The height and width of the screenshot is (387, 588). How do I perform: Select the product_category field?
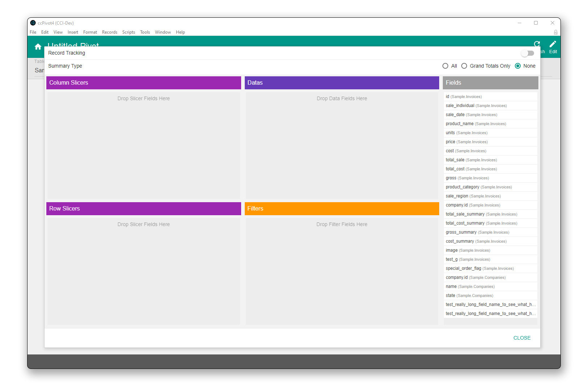click(490, 187)
